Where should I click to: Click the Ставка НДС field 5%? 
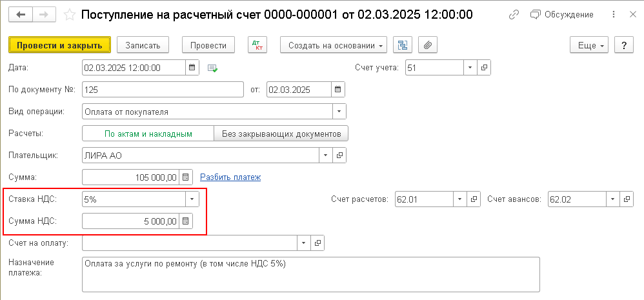tap(134, 199)
